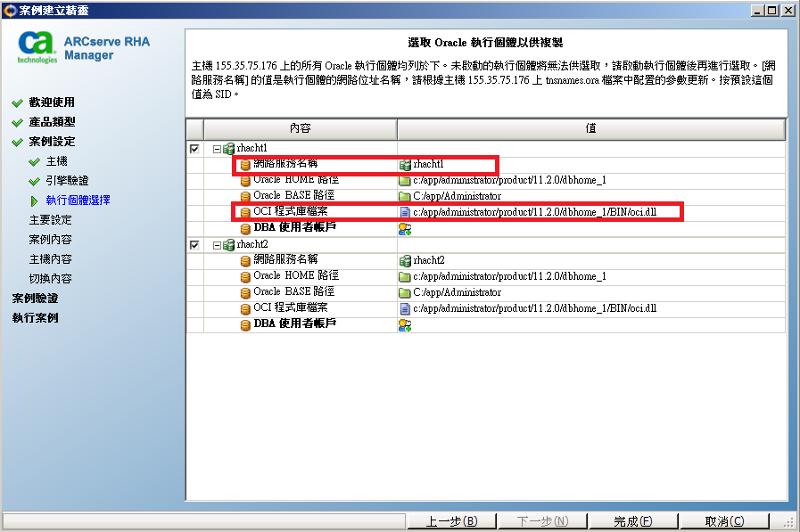Viewport: 800px width, 532px height.
Task: Click folder icon for rhacht2 Oracle HOME value
Action: [405, 277]
